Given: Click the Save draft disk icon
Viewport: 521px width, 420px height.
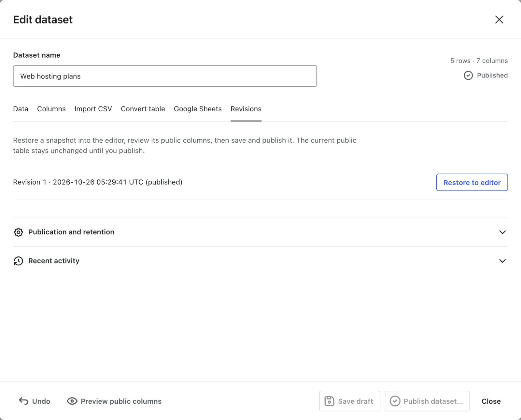Looking at the screenshot, I should [329, 401].
